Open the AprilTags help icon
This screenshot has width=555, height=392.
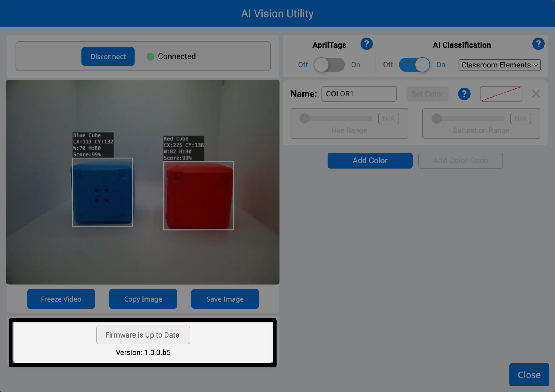(367, 44)
